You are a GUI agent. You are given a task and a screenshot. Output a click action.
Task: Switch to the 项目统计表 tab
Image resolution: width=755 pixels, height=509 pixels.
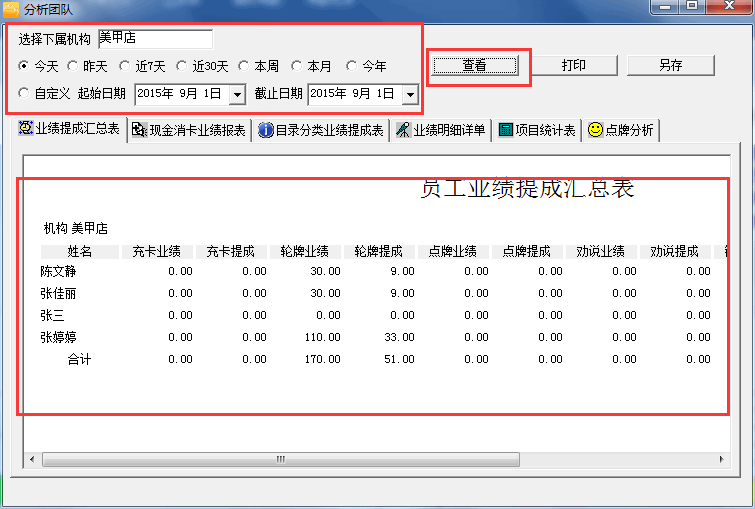(537, 131)
